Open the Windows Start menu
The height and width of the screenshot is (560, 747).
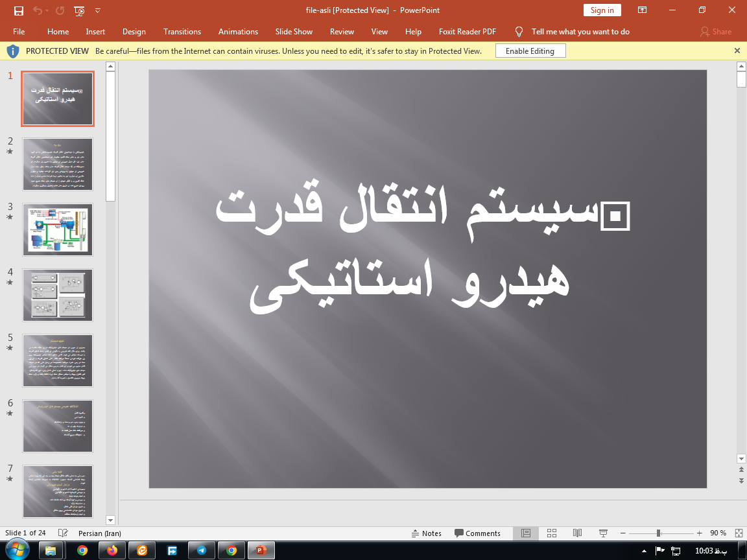[17, 550]
